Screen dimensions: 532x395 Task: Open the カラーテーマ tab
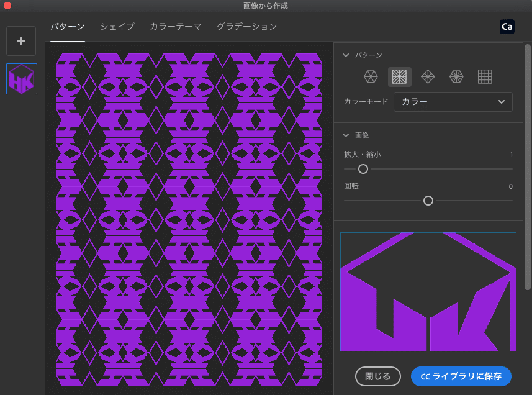tap(176, 27)
